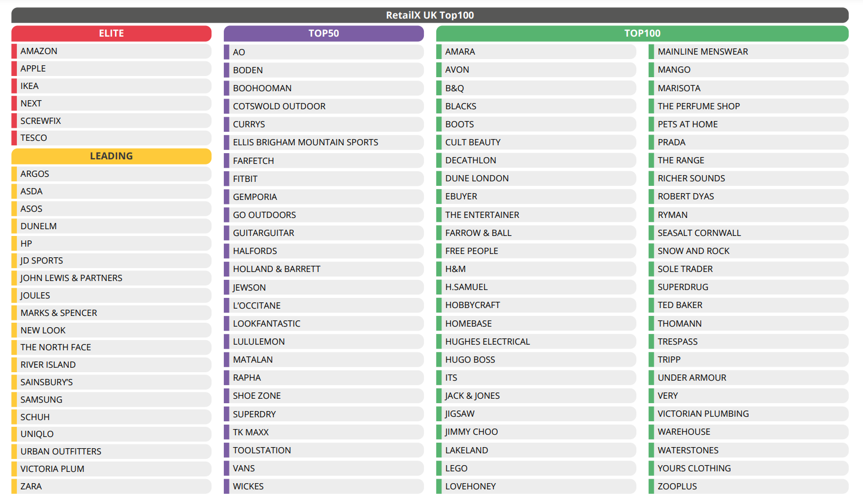The image size is (863, 504).
Task: Select HUGHES ELECTRICAL in the list
Action: pos(488,342)
